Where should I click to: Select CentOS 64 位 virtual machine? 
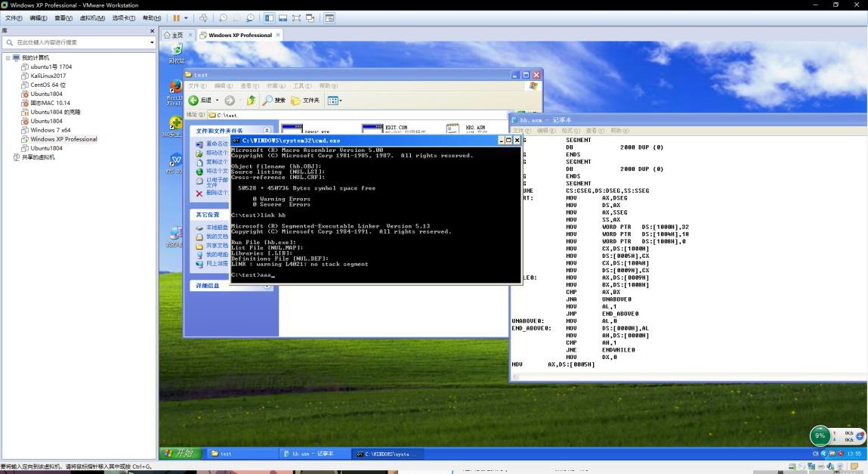(x=48, y=85)
